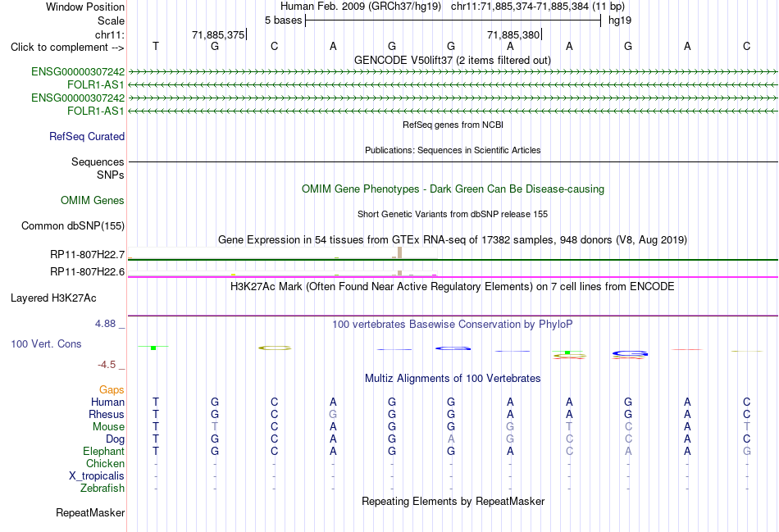Viewport: 779px width, 532px height.
Task: Click the 'Layered H3K27Ac' track label
Action: click(53, 298)
